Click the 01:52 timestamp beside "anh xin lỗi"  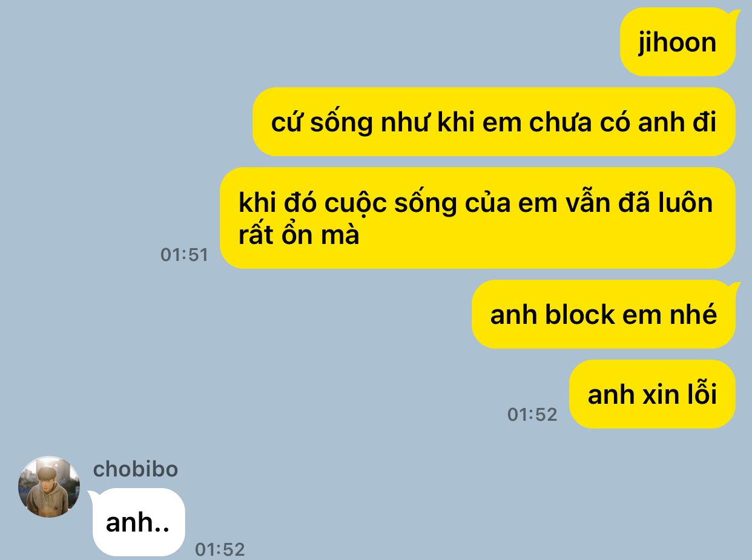click(x=532, y=414)
